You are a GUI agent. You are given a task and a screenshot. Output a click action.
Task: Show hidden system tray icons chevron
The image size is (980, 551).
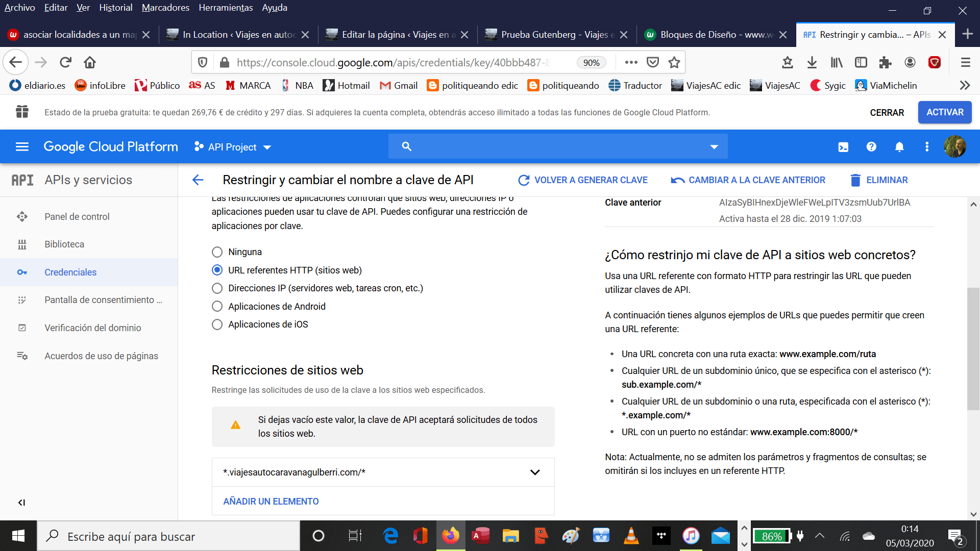819,536
